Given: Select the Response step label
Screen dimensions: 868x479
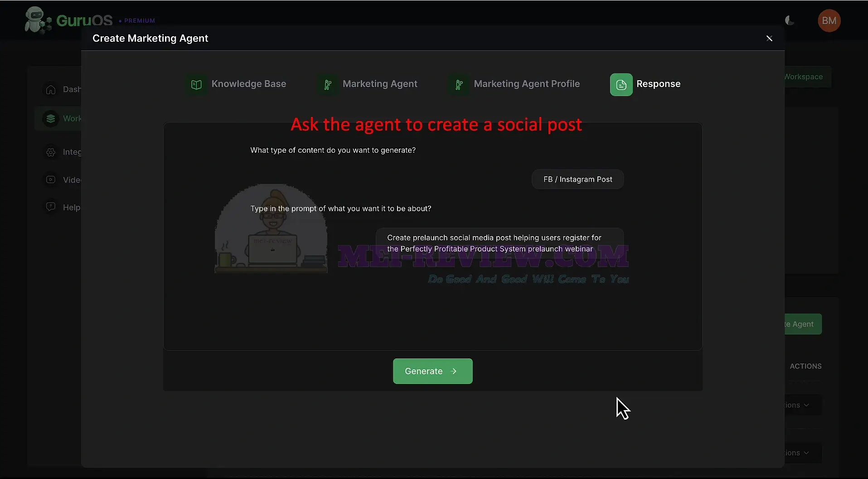Looking at the screenshot, I should (x=658, y=84).
